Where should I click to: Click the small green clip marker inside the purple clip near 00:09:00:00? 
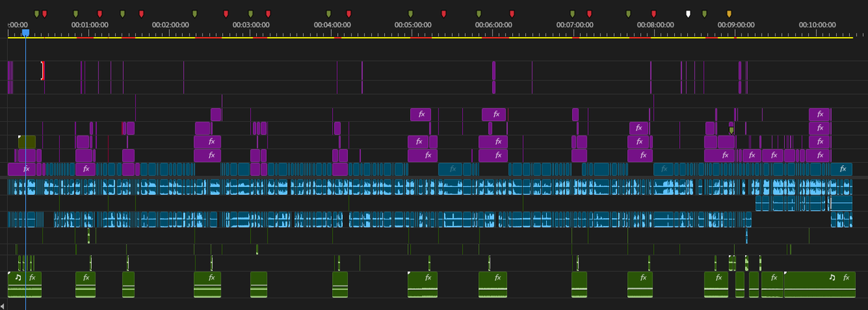(731, 130)
